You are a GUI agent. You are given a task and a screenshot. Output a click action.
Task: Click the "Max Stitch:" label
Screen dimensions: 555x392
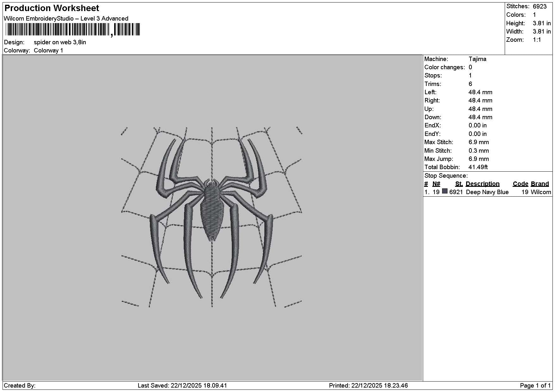click(x=439, y=142)
